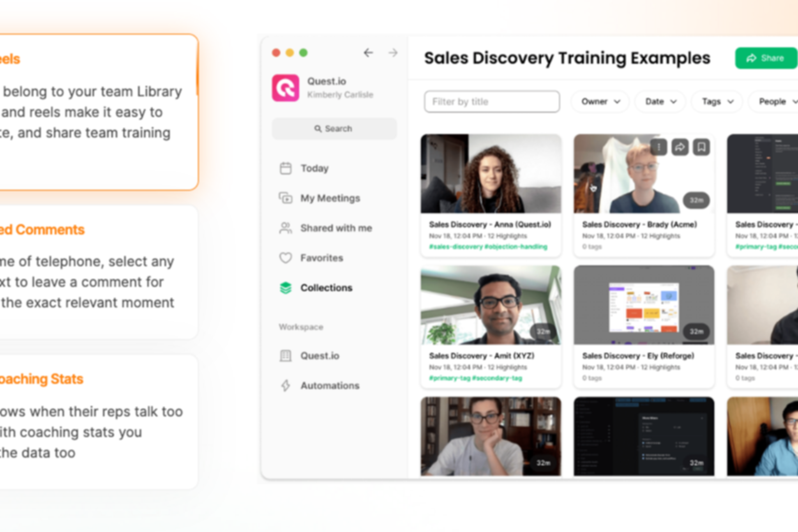Click the share arrow icon on Brady's card
798x532 pixels.
click(x=680, y=147)
